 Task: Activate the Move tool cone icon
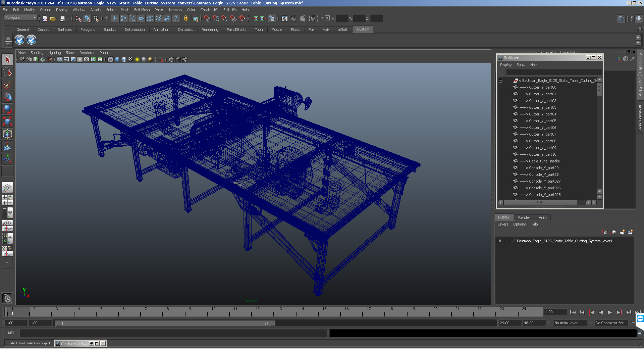7,97
